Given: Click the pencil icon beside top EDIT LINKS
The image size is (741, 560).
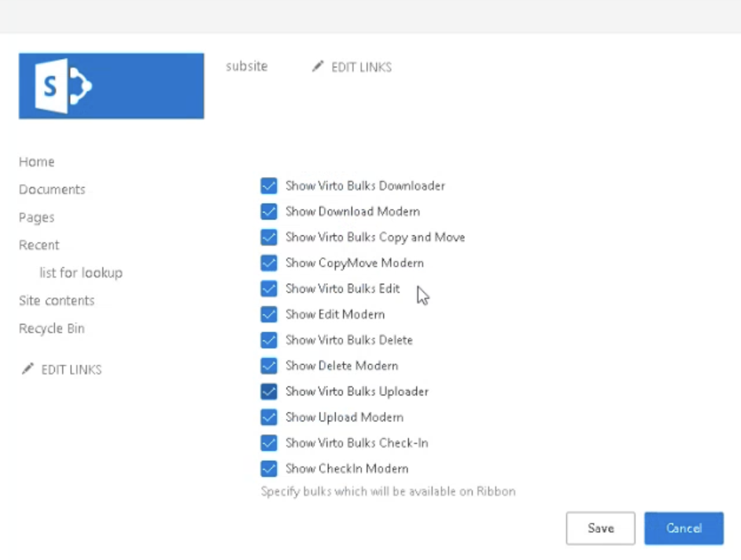Looking at the screenshot, I should pyautogui.click(x=318, y=67).
